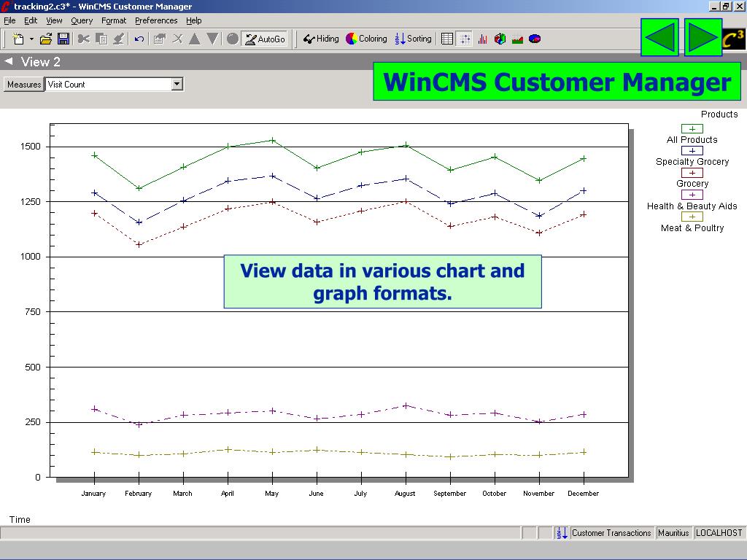
Task: Click Mauritius in the status bar
Action: click(673, 533)
